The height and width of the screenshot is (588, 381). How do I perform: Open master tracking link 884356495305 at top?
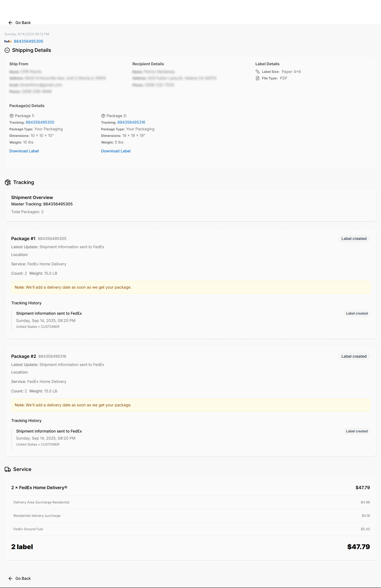28,41
